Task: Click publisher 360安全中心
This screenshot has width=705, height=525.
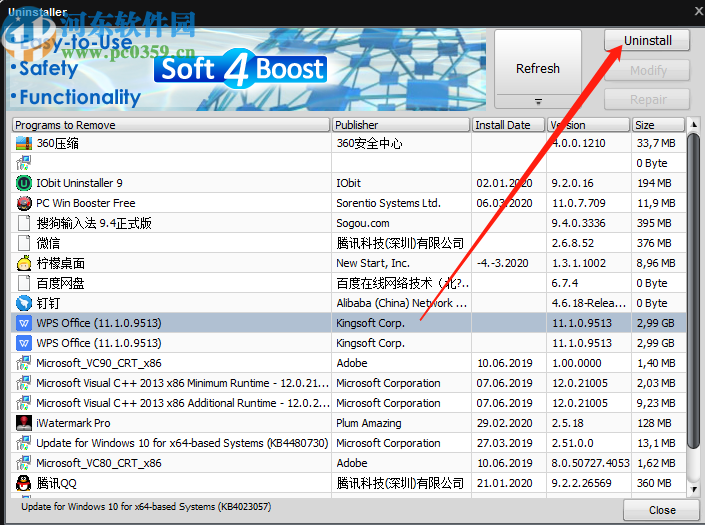Action: pos(370,143)
